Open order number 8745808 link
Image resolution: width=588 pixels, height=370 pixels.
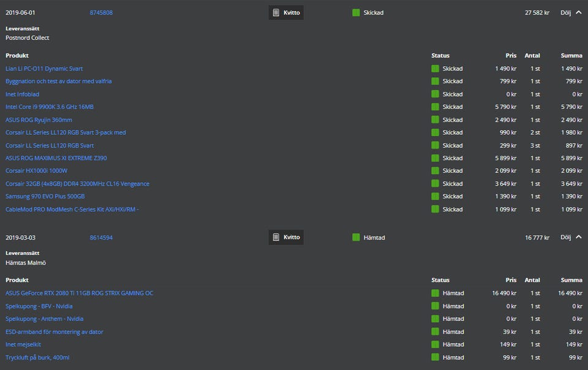[101, 12]
